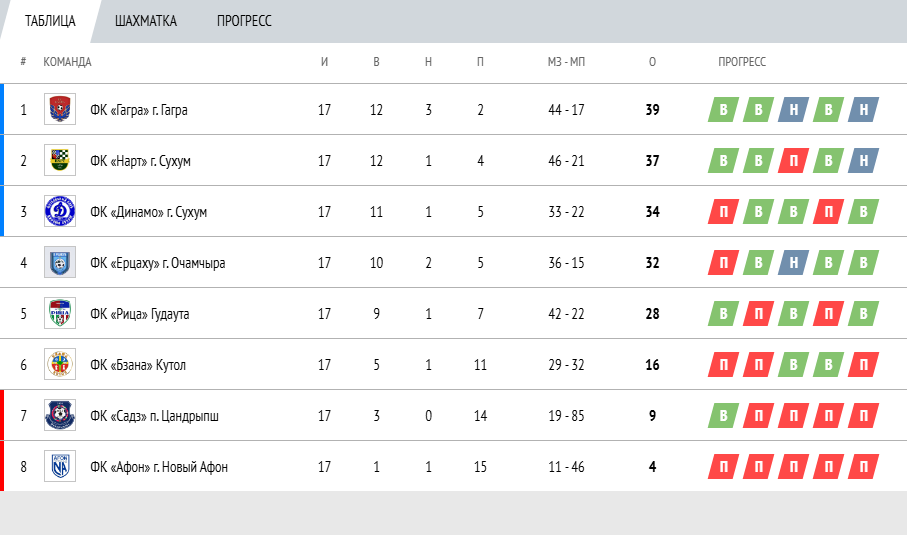Screen dimensions: 907x535
Task: Click the FK Gagra team logo
Action: [x=59, y=109]
